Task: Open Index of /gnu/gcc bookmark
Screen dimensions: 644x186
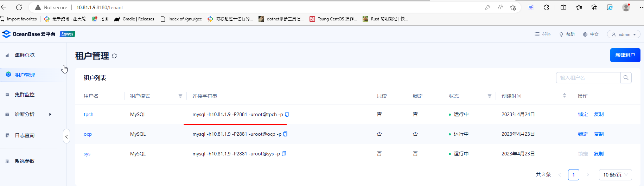Action: coord(181,19)
